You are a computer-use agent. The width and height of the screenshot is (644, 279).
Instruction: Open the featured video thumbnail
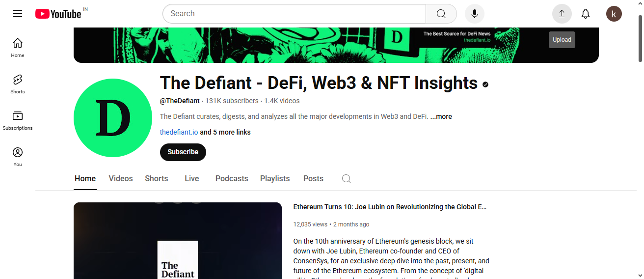tap(178, 241)
